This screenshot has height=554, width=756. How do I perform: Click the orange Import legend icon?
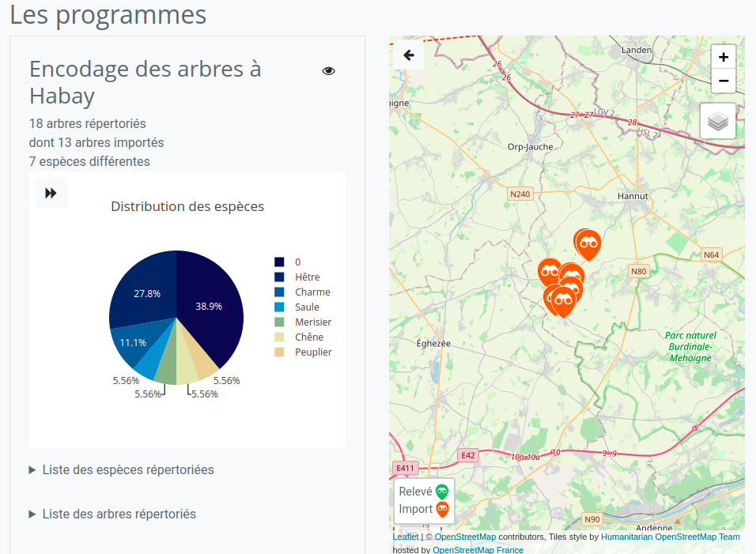click(442, 509)
